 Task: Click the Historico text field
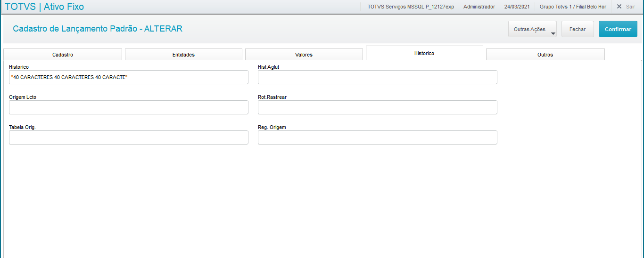(x=128, y=77)
